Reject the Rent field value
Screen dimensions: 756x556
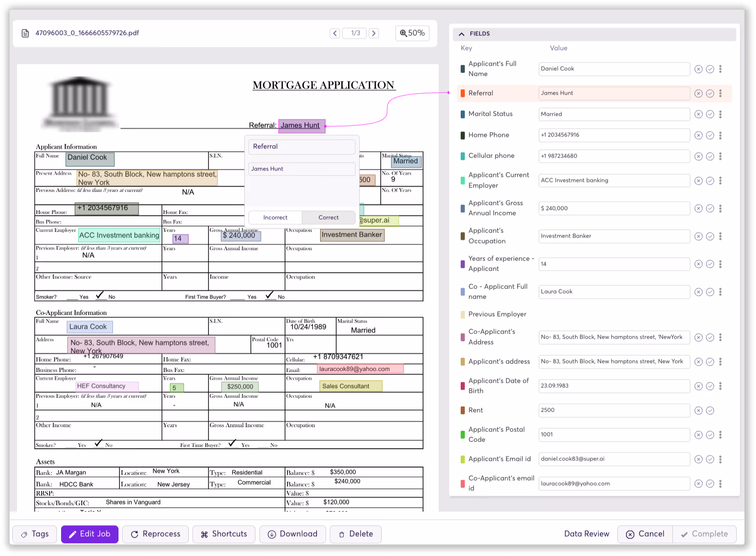coord(699,410)
